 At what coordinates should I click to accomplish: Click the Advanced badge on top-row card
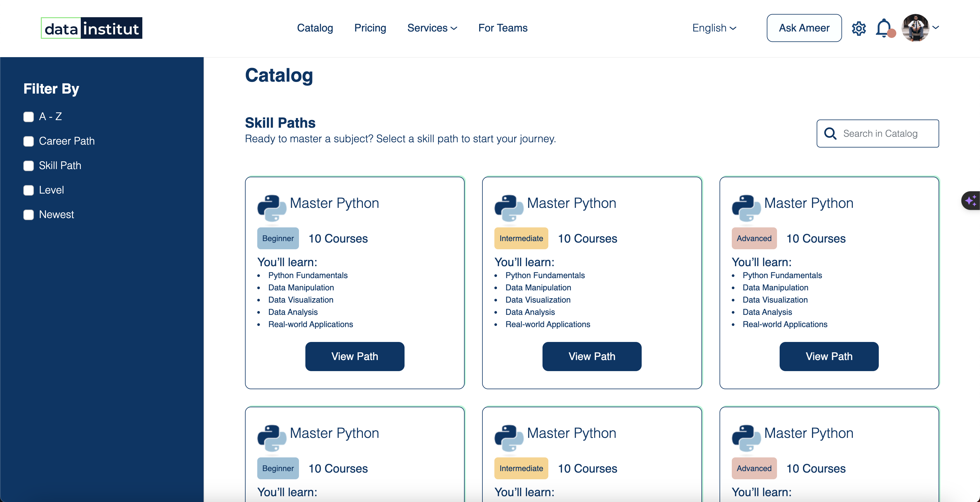click(x=754, y=238)
